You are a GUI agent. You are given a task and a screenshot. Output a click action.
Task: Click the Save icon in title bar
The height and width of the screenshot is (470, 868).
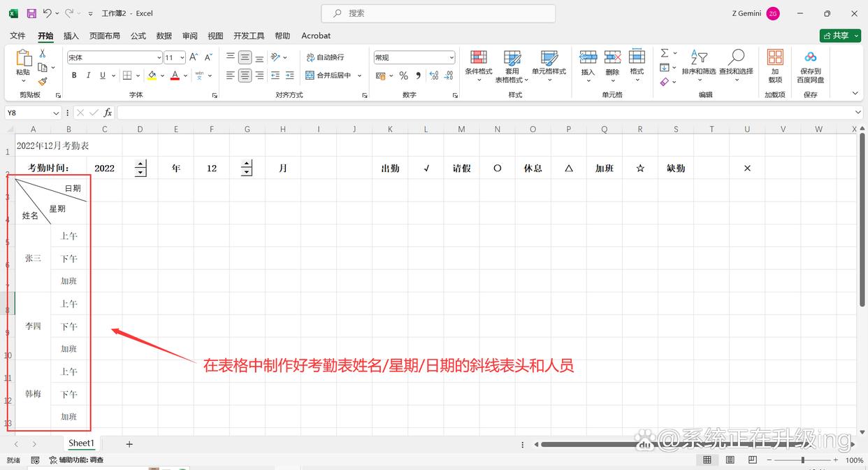[31, 13]
